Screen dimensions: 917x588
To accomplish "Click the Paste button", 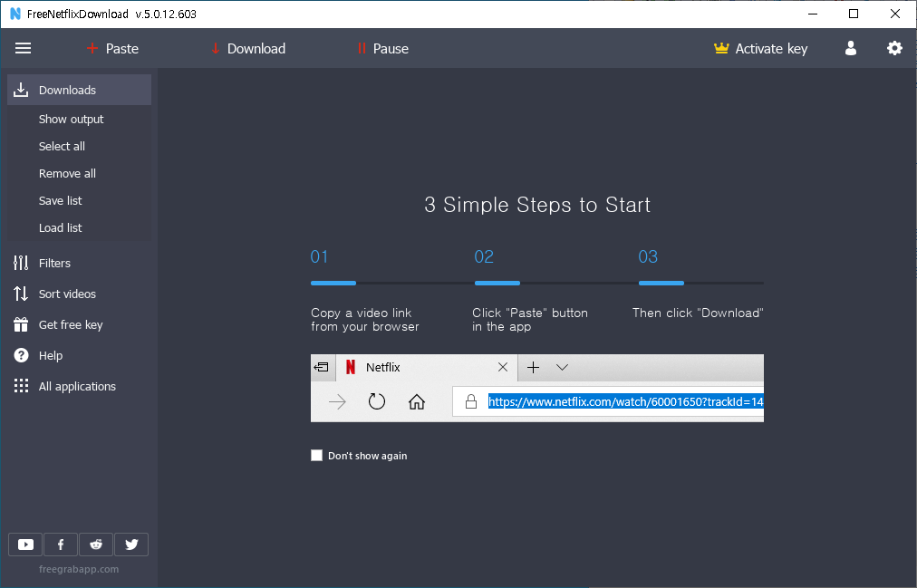I will [112, 49].
